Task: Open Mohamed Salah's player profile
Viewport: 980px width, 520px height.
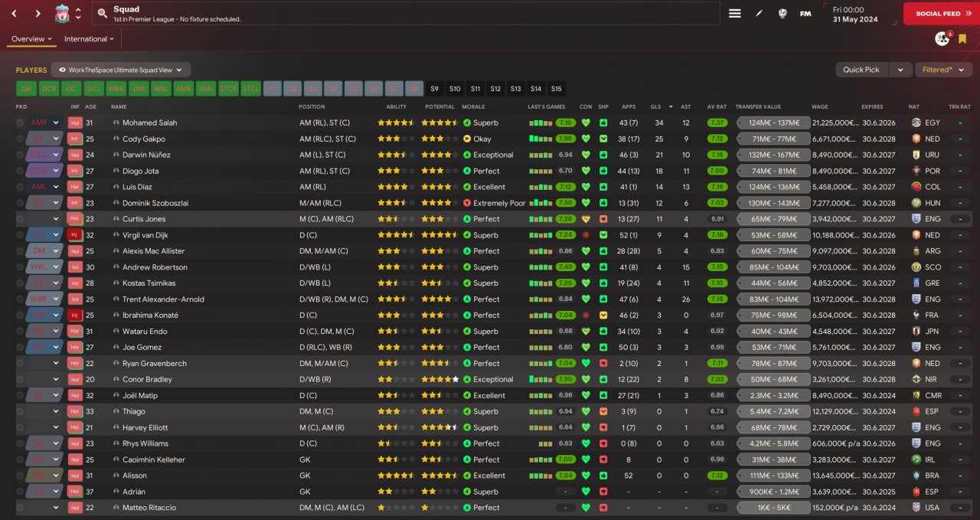Action: [x=149, y=123]
